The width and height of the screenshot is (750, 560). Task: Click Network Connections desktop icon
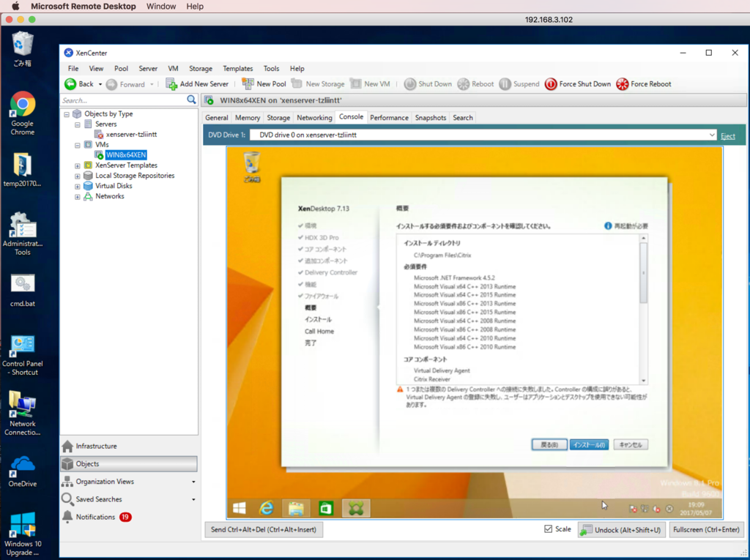pos(23,414)
